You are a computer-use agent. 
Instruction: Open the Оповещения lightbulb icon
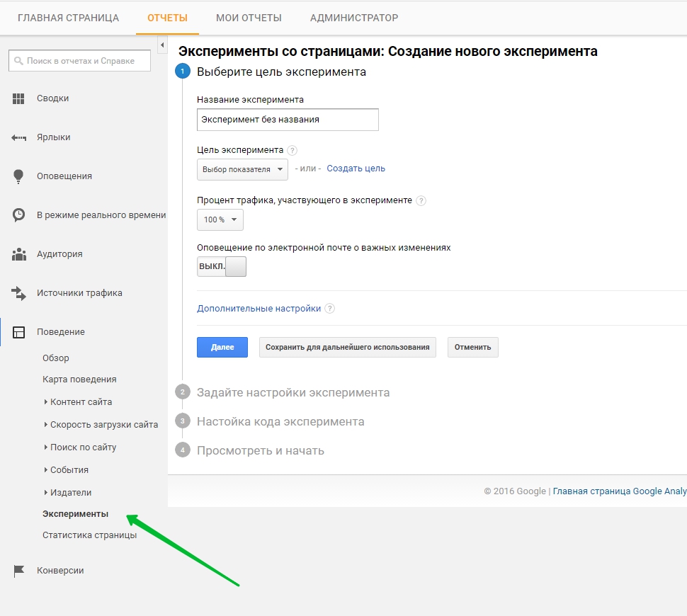pyautogui.click(x=18, y=176)
